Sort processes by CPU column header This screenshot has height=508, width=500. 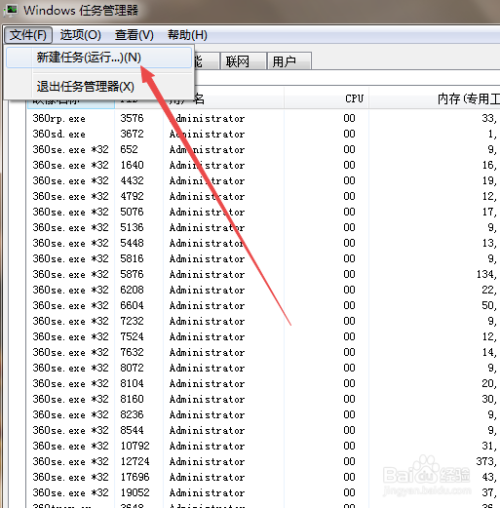point(326,99)
